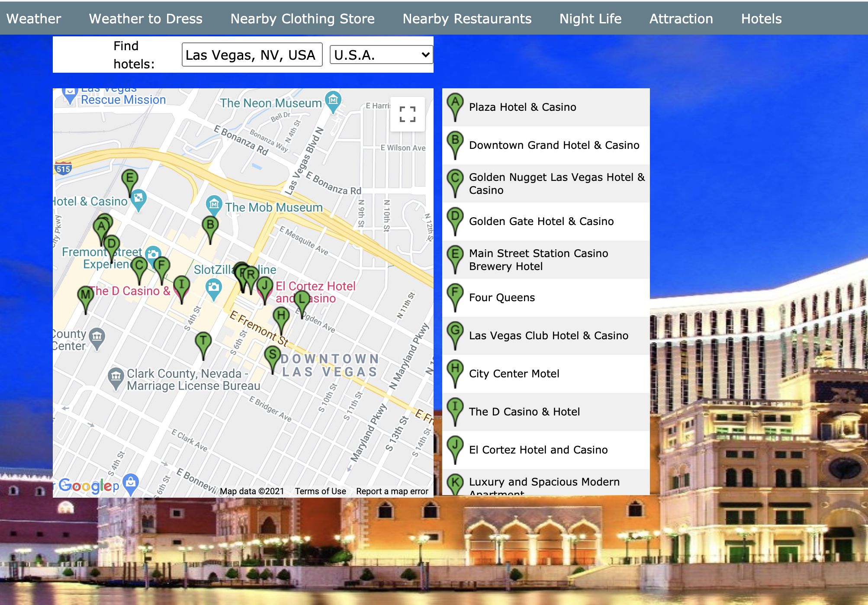Open Terms of Use map link
The image size is (868, 605).
pyautogui.click(x=320, y=491)
